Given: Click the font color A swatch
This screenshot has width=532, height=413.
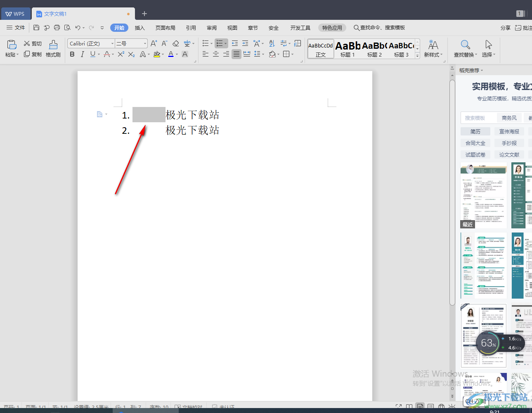Looking at the screenshot, I should pos(171,54).
